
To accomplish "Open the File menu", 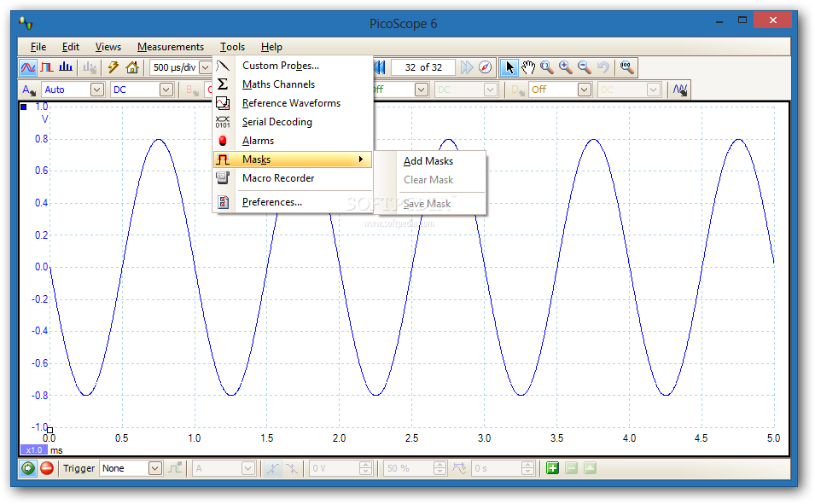I will pyautogui.click(x=38, y=47).
